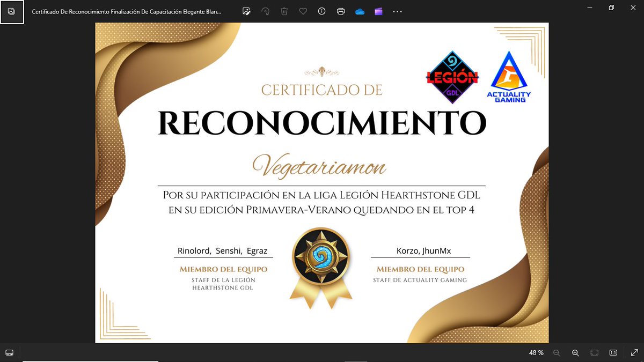The width and height of the screenshot is (644, 362).
Task: Click the Zoom out magnifier
Action: click(557, 352)
